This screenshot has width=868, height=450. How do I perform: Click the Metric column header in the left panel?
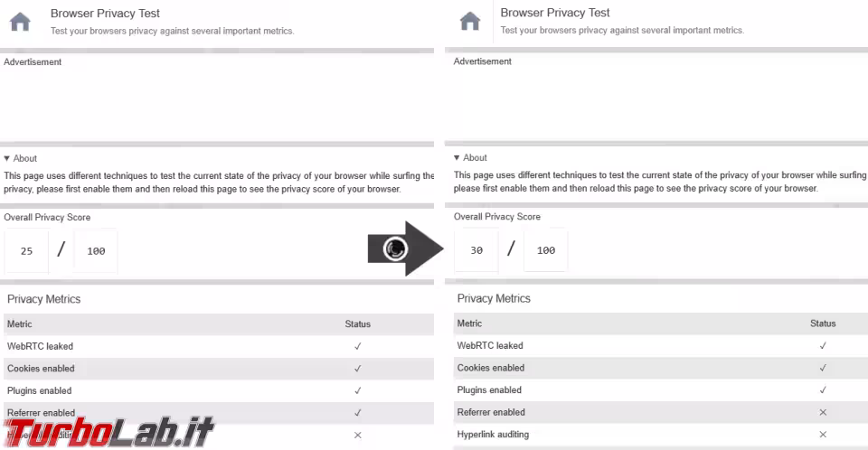pyautogui.click(x=19, y=324)
